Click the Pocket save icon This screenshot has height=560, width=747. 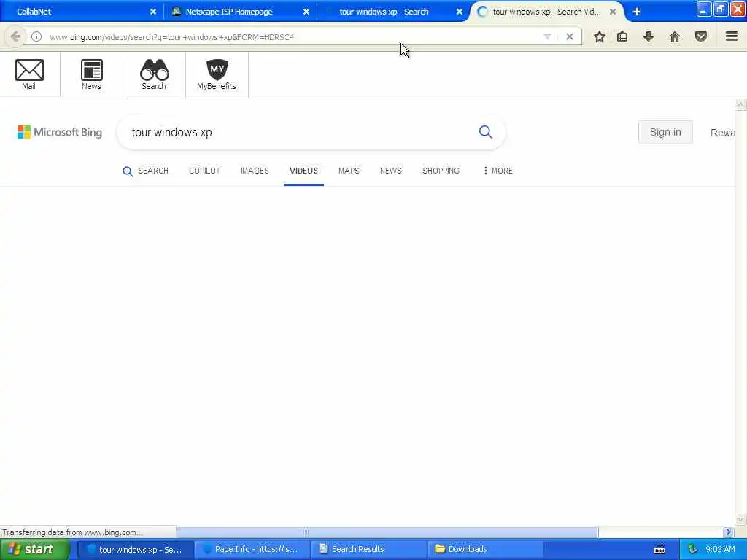[701, 36]
